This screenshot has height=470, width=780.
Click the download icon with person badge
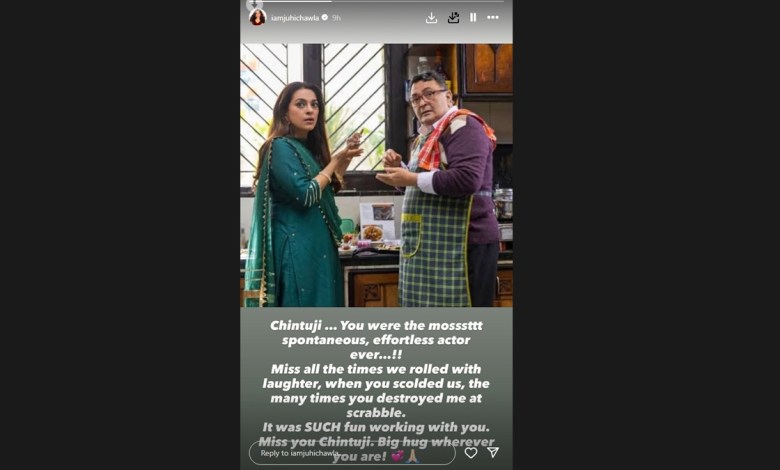click(453, 17)
